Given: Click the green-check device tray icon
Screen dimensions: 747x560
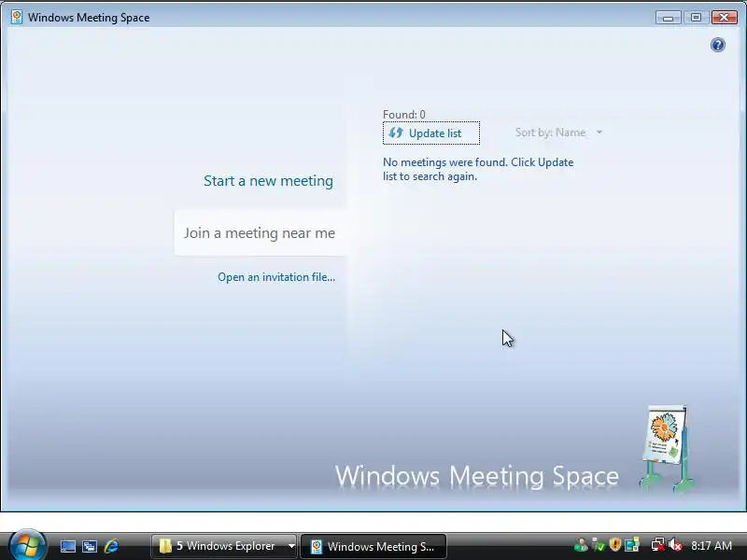Looking at the screenshot, I should (598, 545).
